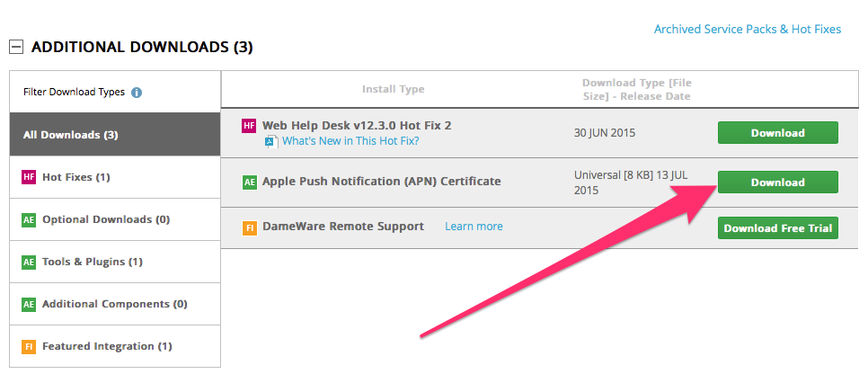Click Apple Push Notification (APN) Certificate title

[x=381, y=182]
